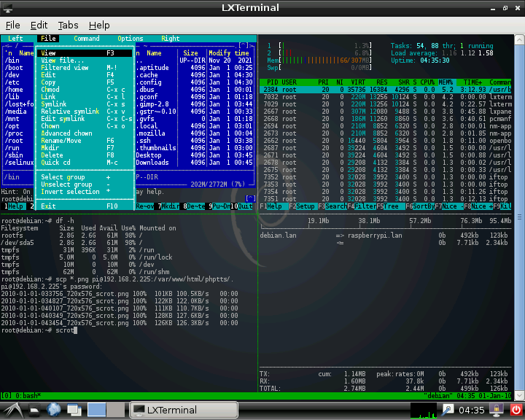Sort htop by TIME+ column header

pos(473,82)
